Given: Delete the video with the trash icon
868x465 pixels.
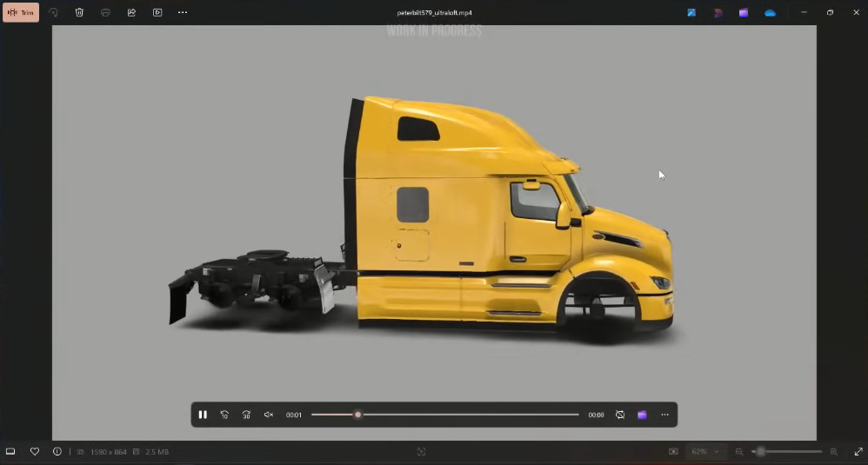Looking at the screenshot, I should 79,13.
